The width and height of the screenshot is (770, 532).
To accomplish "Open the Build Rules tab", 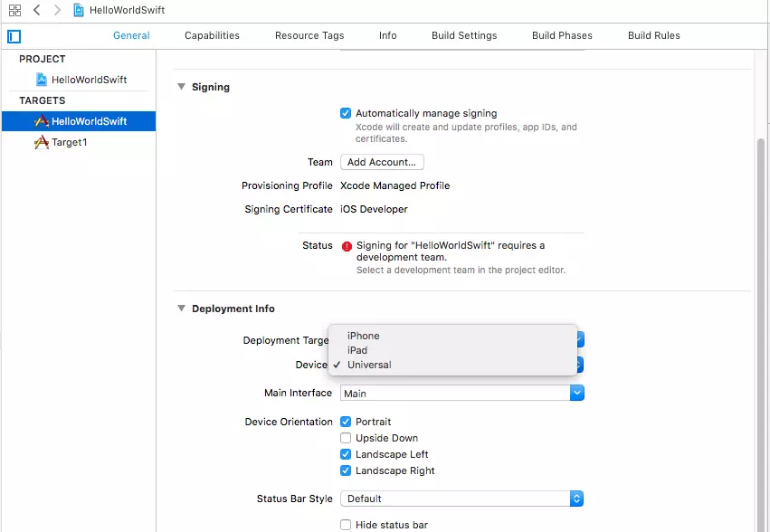I will point(654,35).
